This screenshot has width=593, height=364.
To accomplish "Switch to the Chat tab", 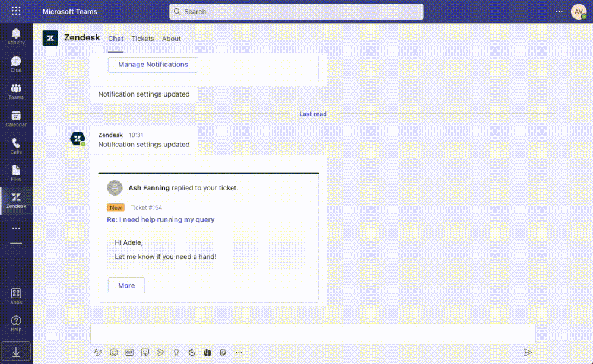I will pyautogui.click(x=116, y=39).
